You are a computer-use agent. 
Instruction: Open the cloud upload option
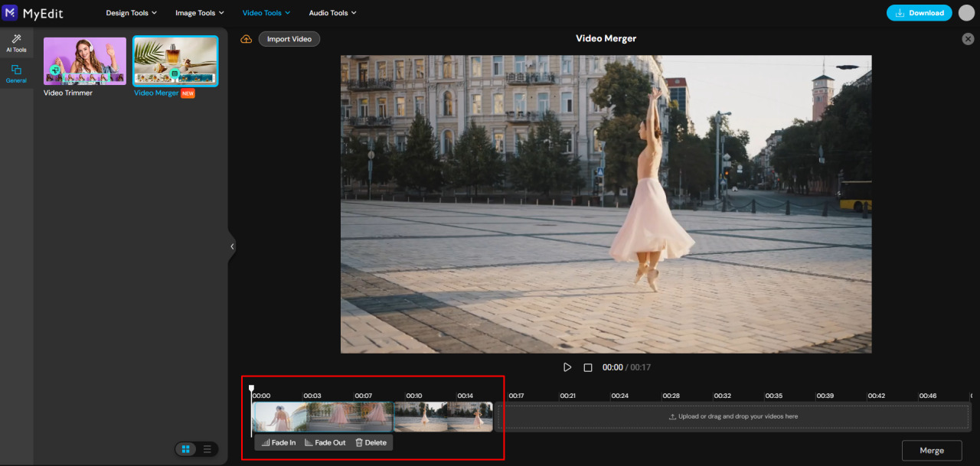point(245,38)
